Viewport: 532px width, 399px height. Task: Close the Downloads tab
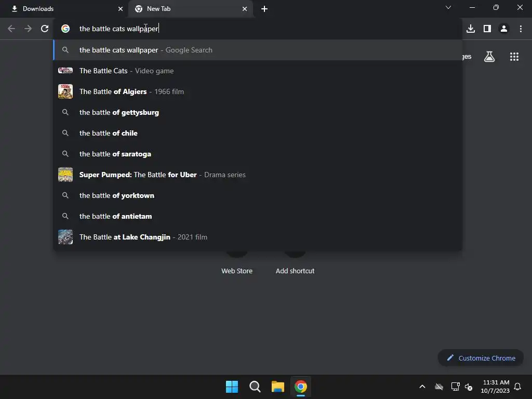pyautogui.click(x=120, y=9)
